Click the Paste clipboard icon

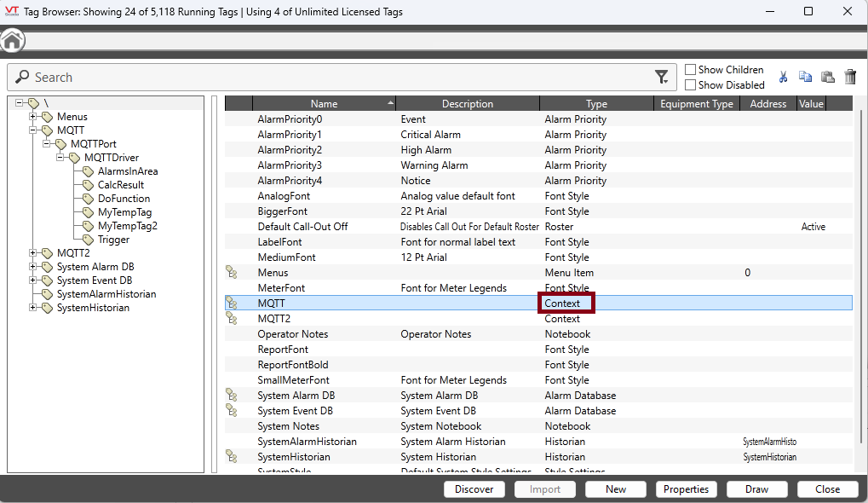point(827,78)
